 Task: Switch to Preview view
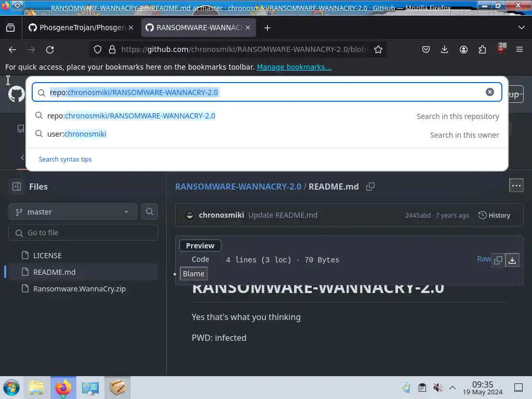[x=200, y=246]
